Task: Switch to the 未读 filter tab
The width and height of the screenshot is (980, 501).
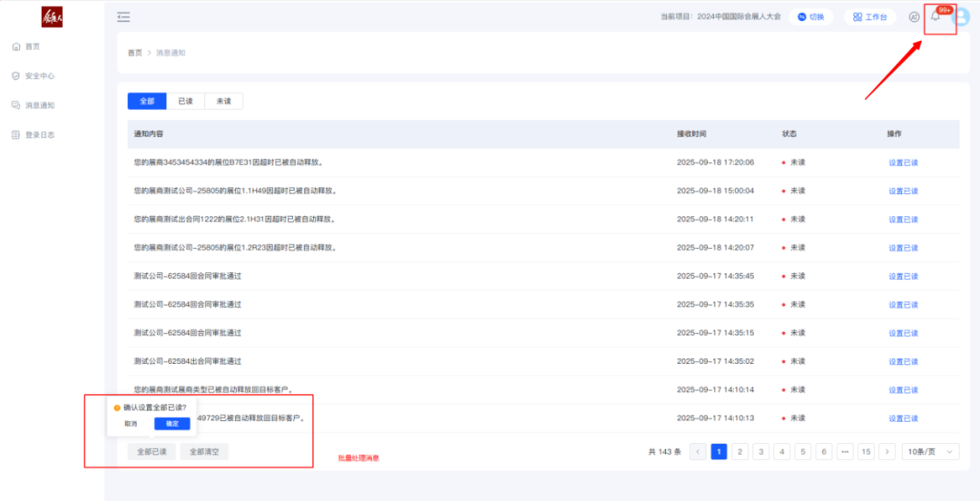Action: click(x=223, y=101)
